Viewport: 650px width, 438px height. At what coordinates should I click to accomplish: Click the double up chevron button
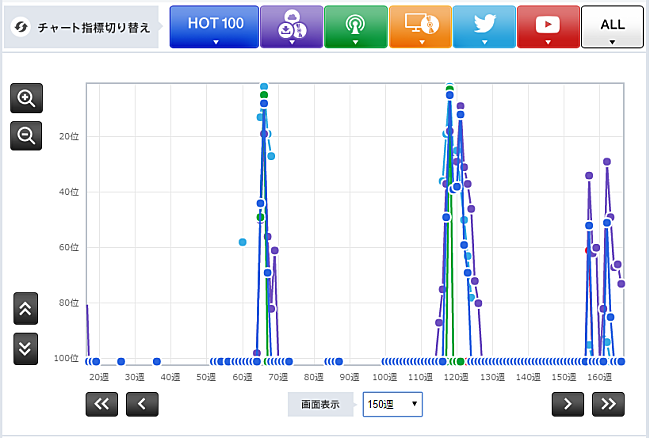tap(26, 308)
